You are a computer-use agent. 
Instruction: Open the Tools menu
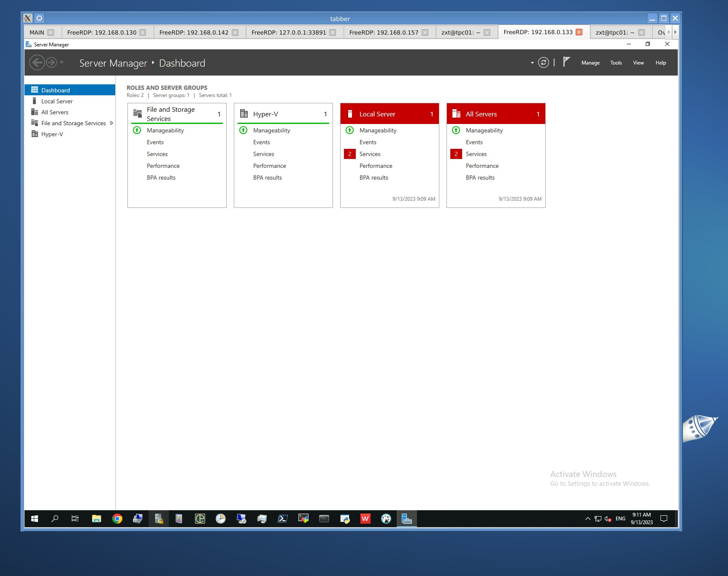(x=616, y=63)
